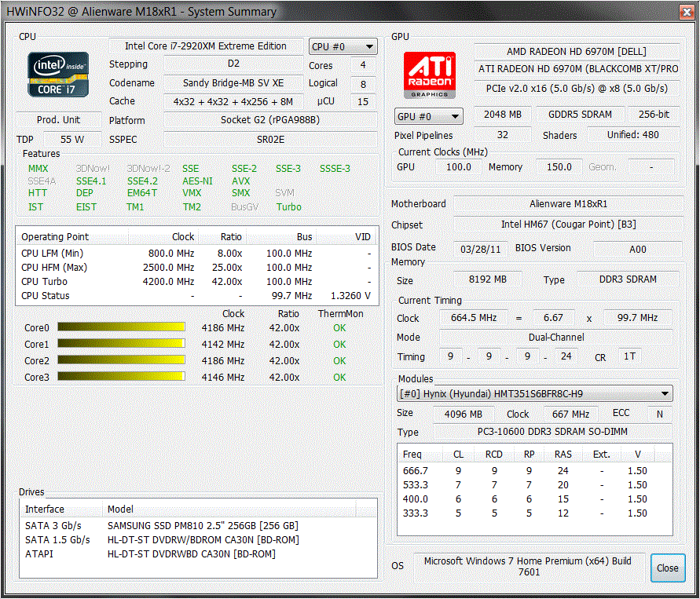The width and height of the screenshot is (700, 599).
Task: Click the Dual-Channel mode field
Action: pyautogui.click(x=555, y=338)
